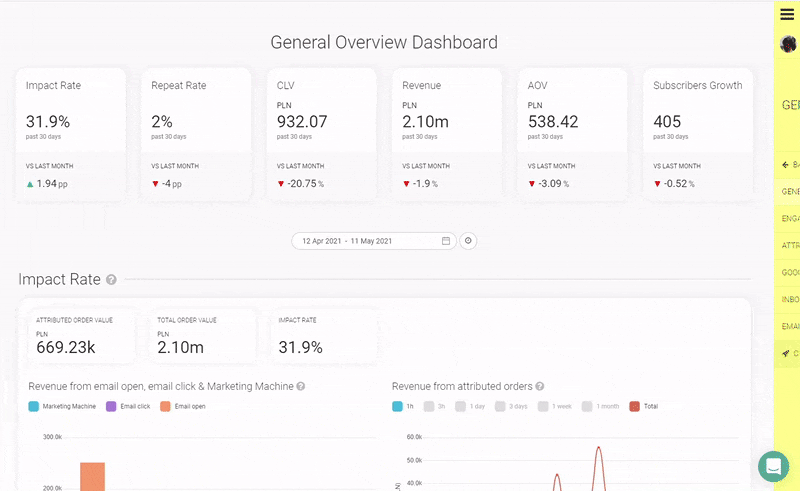
Task: Click the CLV summary card
Action: click(321, 134)
